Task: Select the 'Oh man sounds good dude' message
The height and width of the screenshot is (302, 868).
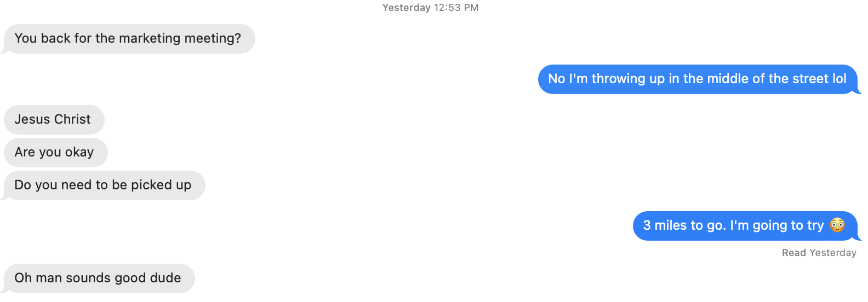Action: tap(99, 278)
